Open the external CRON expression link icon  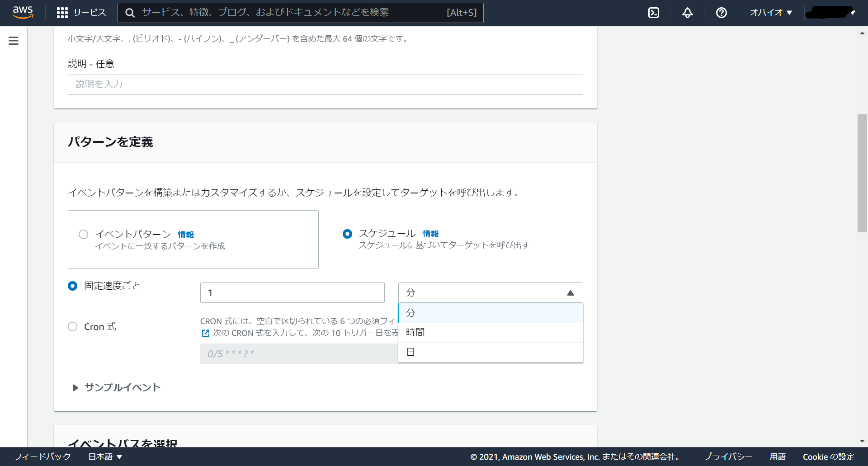[206, 333]
